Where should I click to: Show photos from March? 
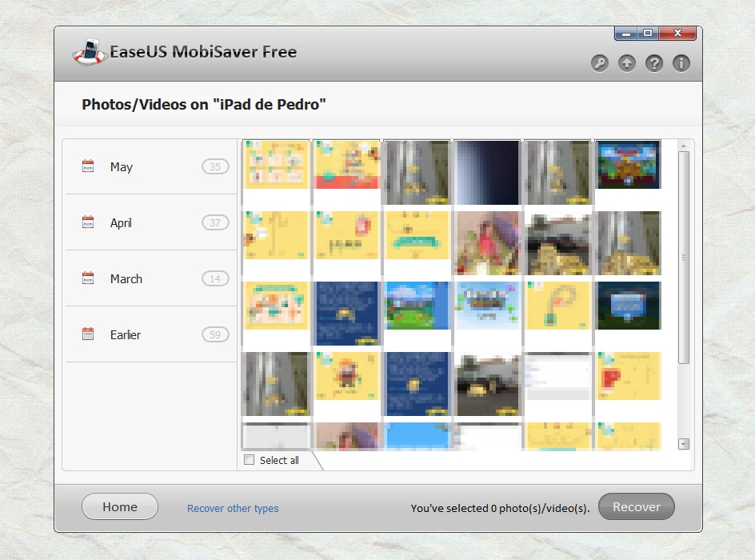tap(151, 278)
